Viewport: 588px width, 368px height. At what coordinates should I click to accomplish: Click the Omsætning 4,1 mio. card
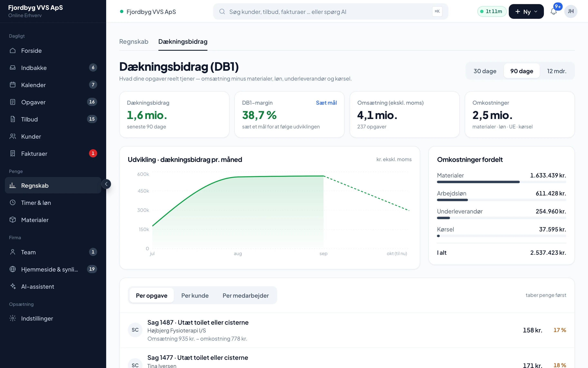(x=404, y=114)
